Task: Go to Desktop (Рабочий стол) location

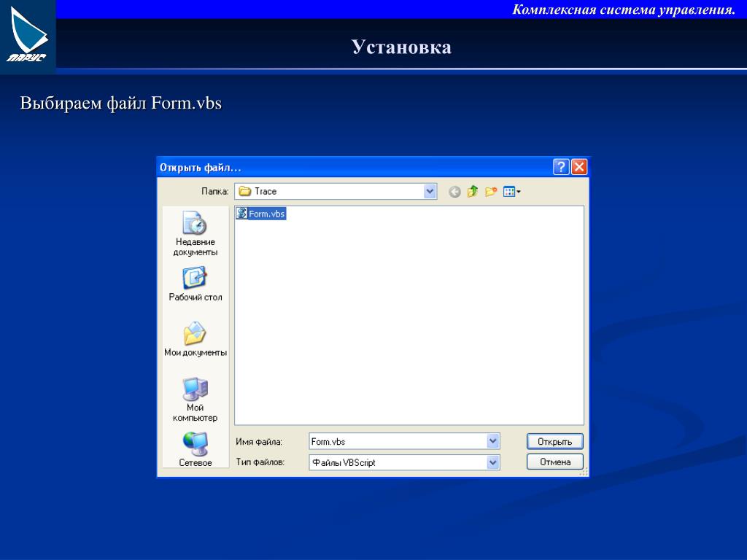Action: [196, 284]
